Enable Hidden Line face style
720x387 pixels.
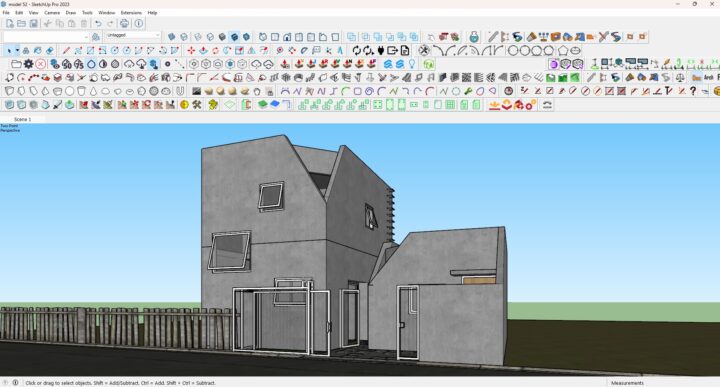click(210, 37)
